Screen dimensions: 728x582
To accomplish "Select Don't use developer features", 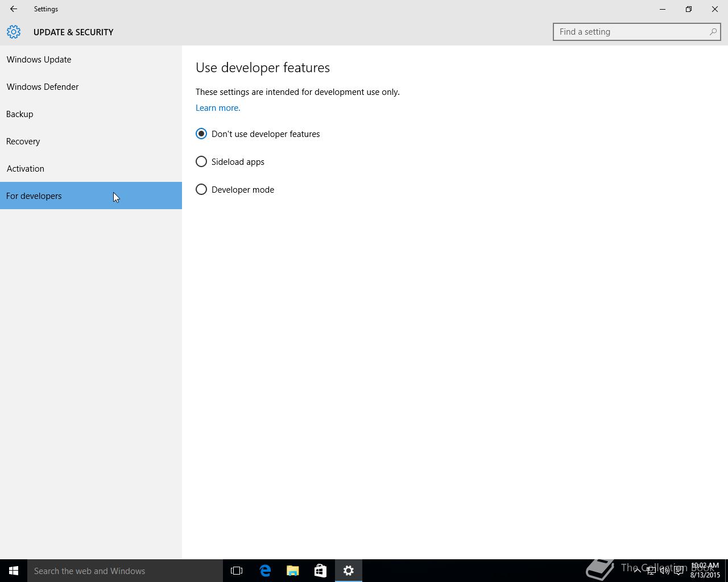I will 258,134.
